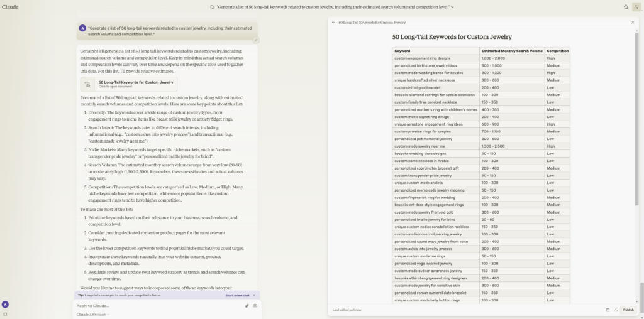The height and width of the screenshot is (319, 644).
Task: Open the user avatar menu at bottom-left
Action: [x=5, y=304]
